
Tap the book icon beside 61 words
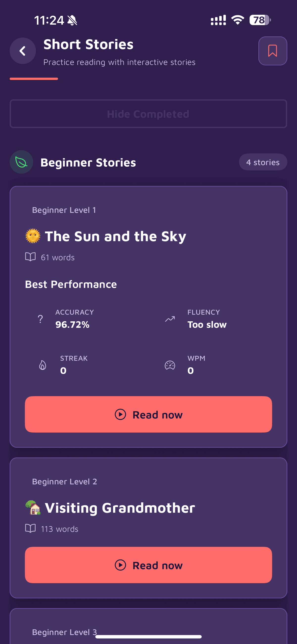click(x=30, y=257)
